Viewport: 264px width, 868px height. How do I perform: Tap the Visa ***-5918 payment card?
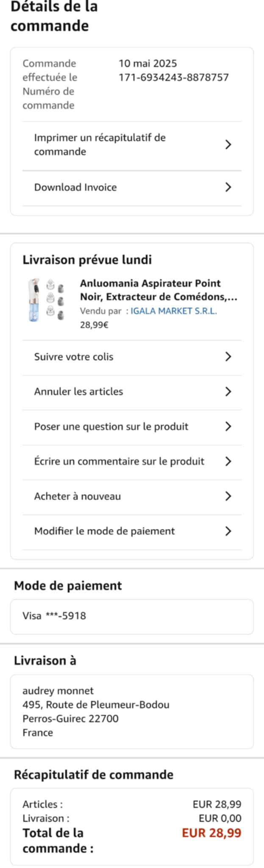click(54, 616)
